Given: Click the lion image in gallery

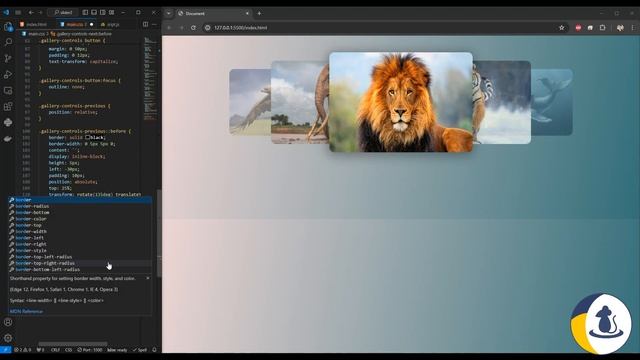Looking at the screenshot, I should pyautogui.click(x=401, y=102).
